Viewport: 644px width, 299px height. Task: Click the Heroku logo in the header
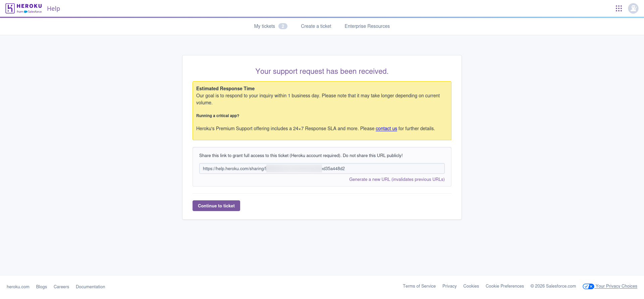pos(24,8)
